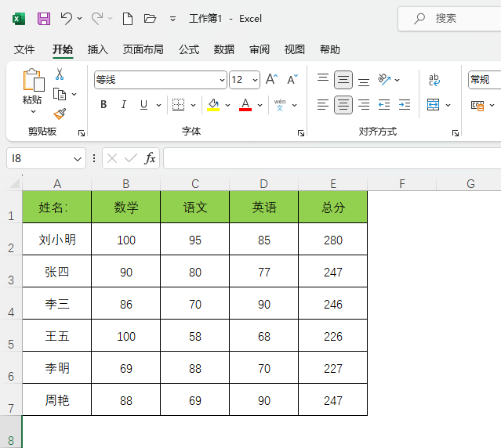Click the Increase Font Size icon
Image resolution: width=501 pixels, height=448 pixels.
(271, 79)
